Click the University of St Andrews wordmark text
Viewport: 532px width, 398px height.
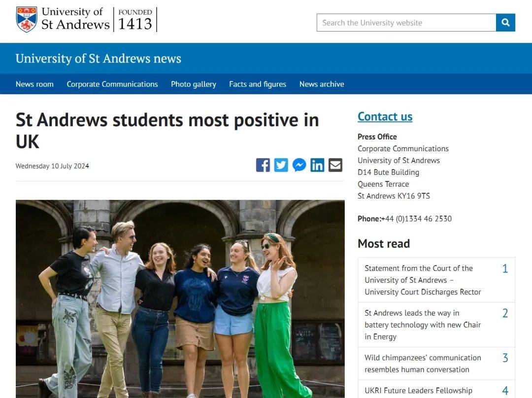coord(75,19)
